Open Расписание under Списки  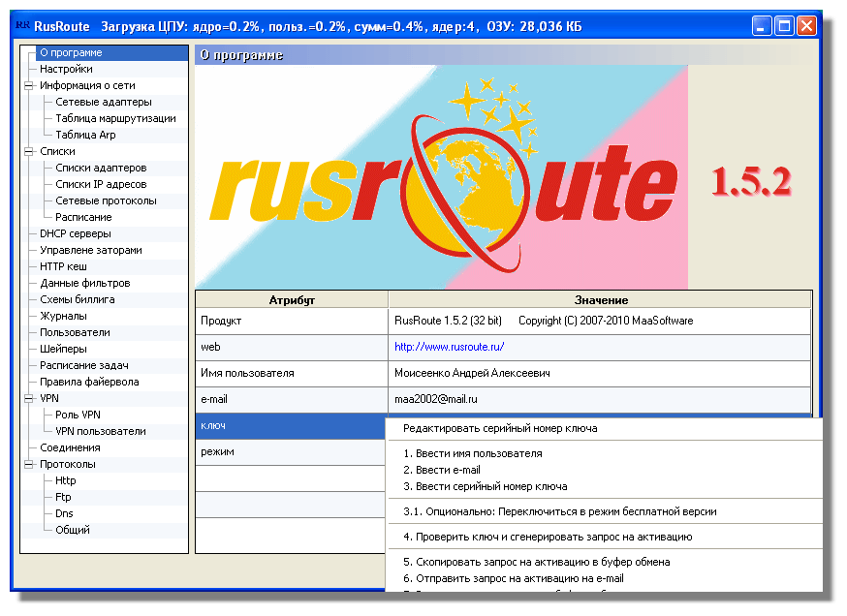point(83,217)
